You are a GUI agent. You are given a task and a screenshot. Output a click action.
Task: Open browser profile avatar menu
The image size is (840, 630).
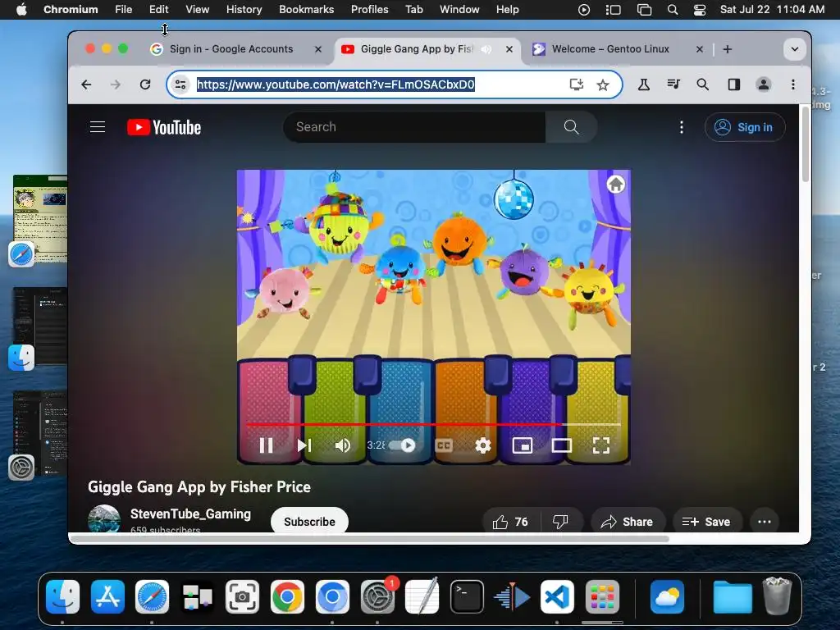764,84
